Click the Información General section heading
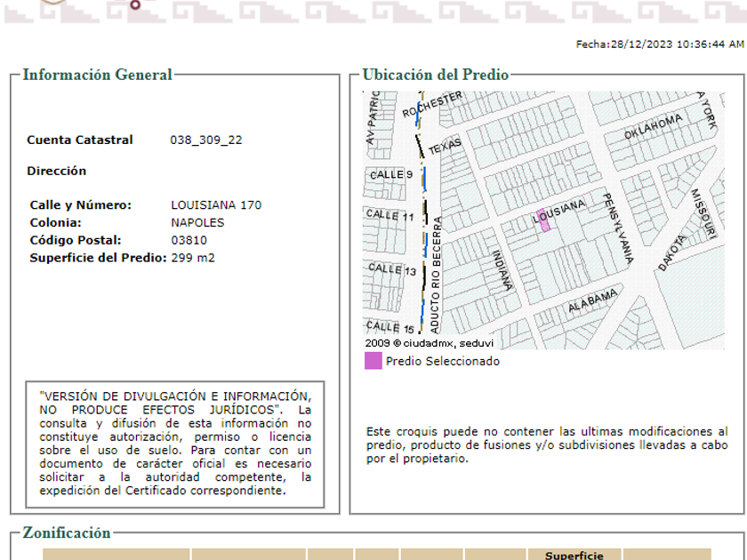 pyautogui.click(x=98, y=75)
